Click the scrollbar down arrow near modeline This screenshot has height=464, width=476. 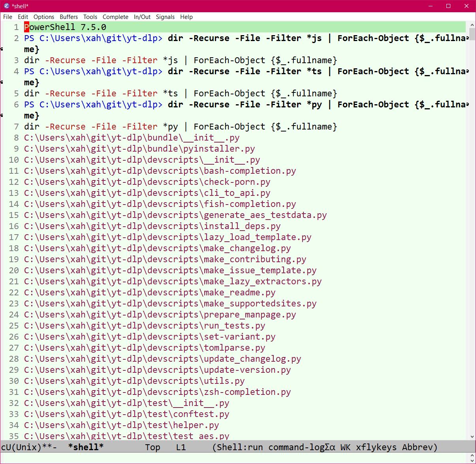click(472, 437)
